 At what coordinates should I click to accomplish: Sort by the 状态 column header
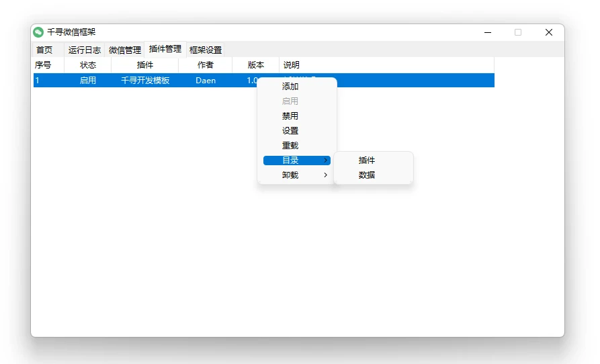pyautogui.click(x=87, y=65)
